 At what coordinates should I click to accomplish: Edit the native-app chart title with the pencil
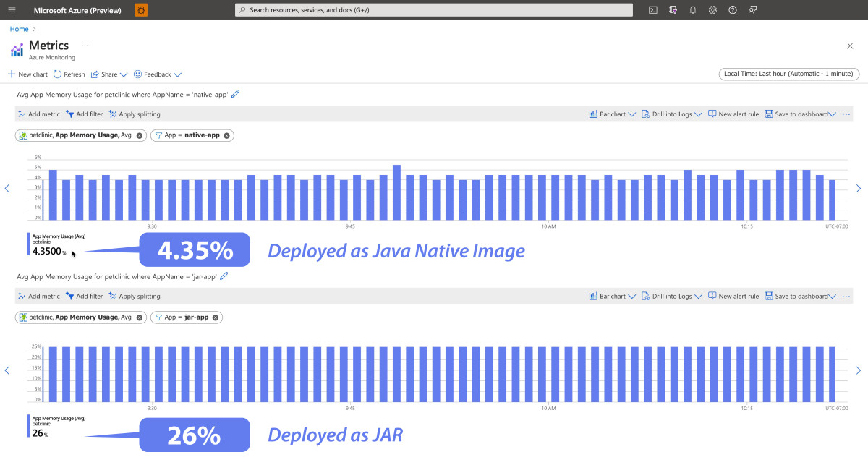point(234,93)
